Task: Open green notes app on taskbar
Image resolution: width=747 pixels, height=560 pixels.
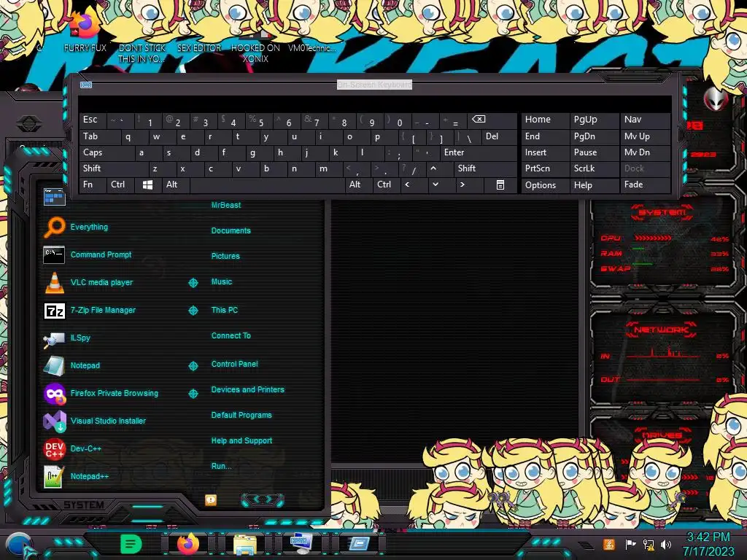Action: [131, 543]
